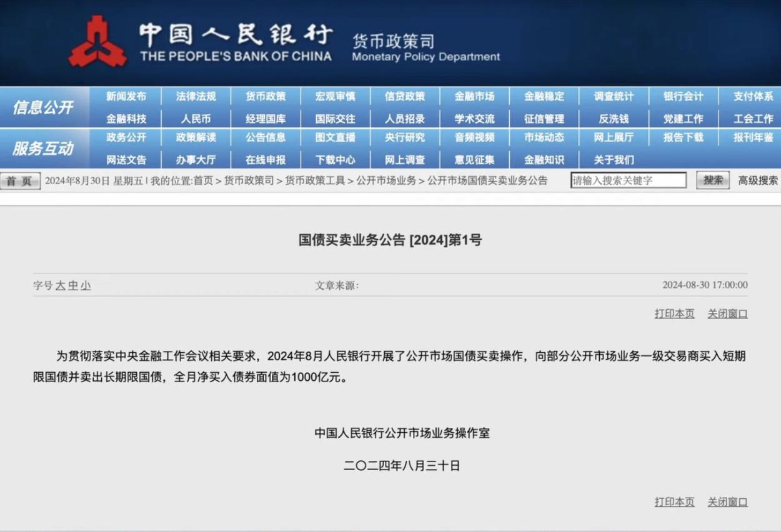Click the 服务互动 section header

(x=43, y=149)
